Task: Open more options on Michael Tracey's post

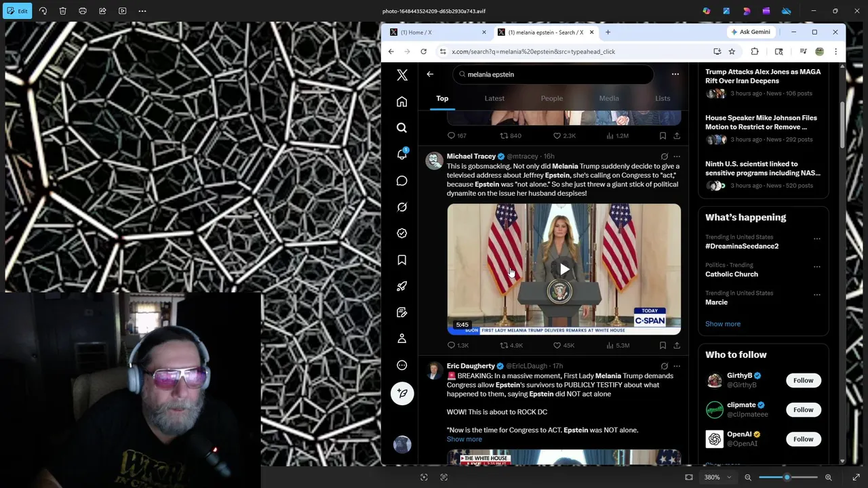Action: [676, 157]
